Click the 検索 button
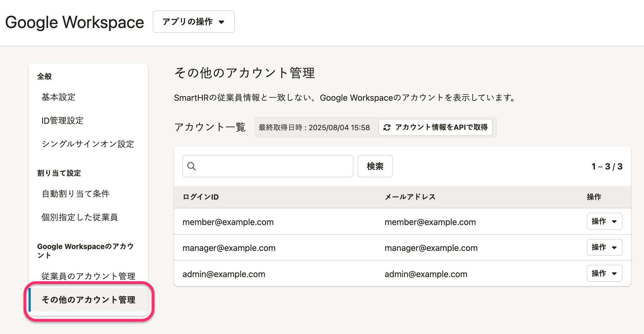 [x=375, y=166]
